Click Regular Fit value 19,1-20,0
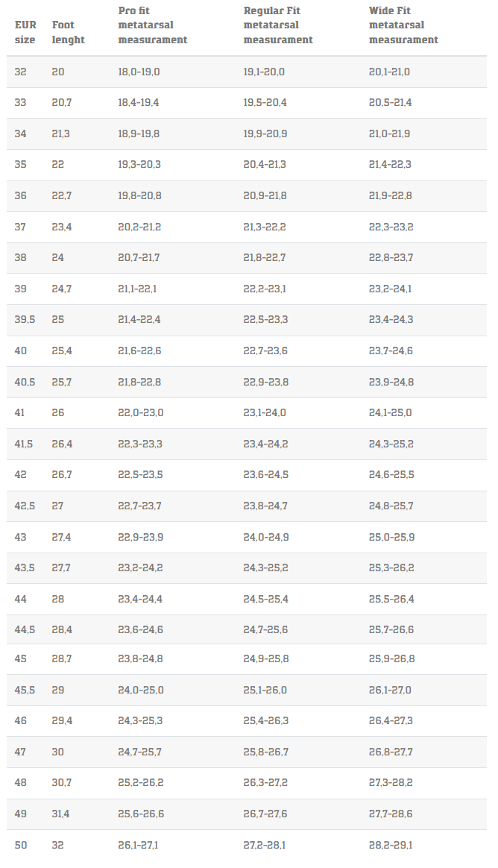The height and width of the screenshot is (868, 498). click(x=264, y=72)
